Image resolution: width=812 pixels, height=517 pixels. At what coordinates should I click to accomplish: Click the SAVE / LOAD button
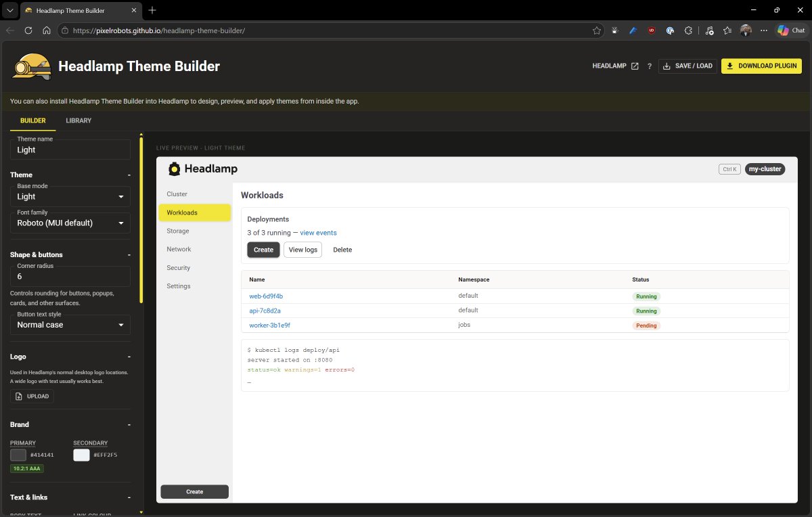pyautogui.click(x=687, y=66)
